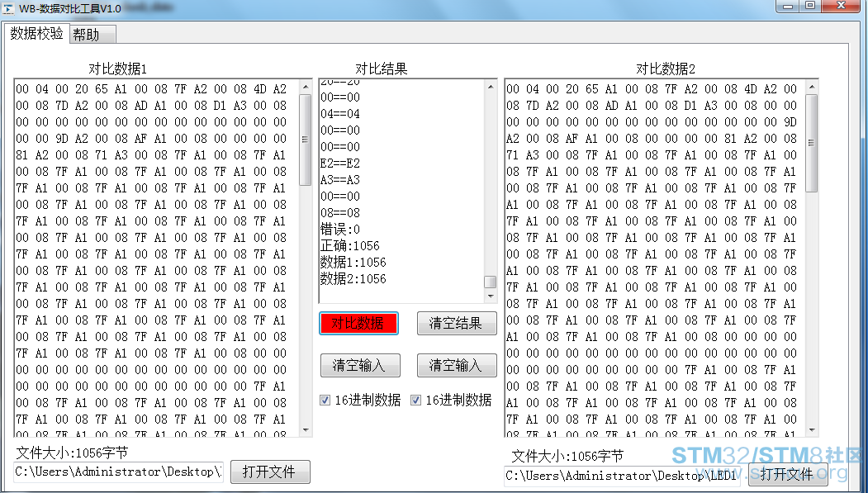Click inside the 对比数据1 hex text area

pos(157,258)
